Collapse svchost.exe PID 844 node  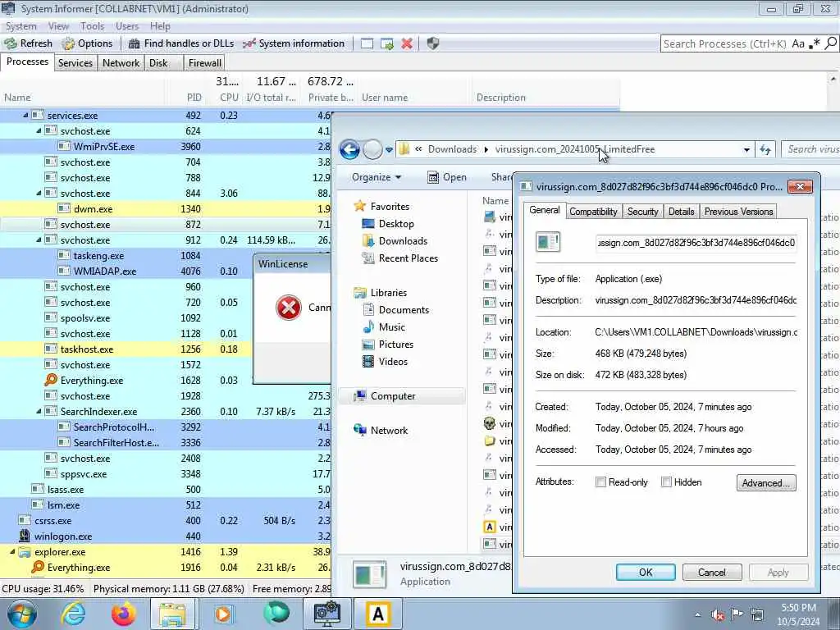click(x=39, y=193)
